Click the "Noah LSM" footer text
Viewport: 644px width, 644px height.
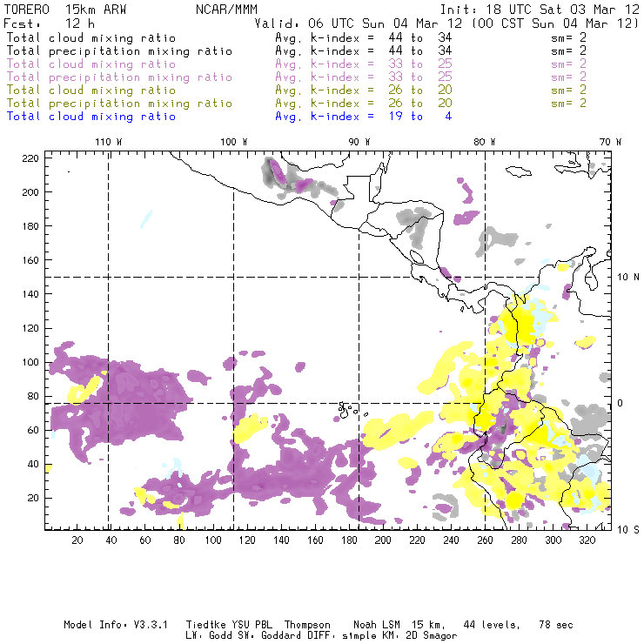[x=377, y=625]
